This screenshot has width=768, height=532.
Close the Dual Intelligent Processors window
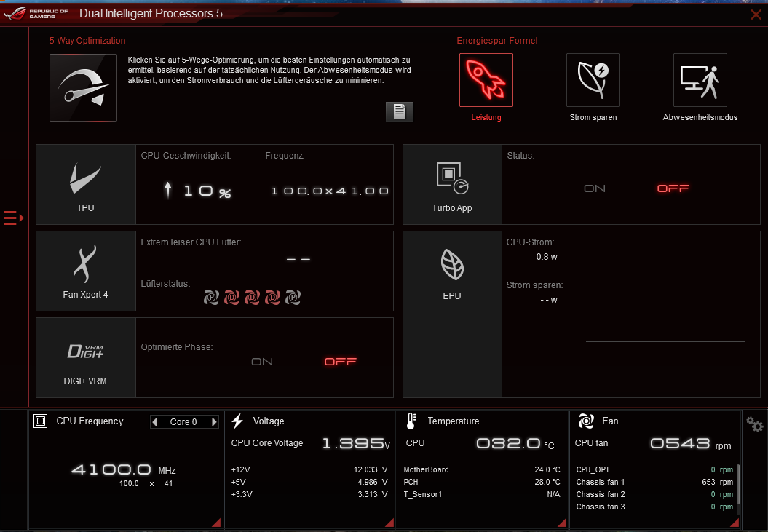[x=756, y=15]
